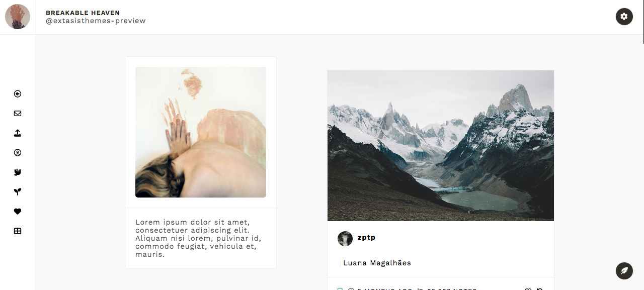Open the sidebar portrait photo
The height and width of the screenshot is (290, 644).
point(201,132)
